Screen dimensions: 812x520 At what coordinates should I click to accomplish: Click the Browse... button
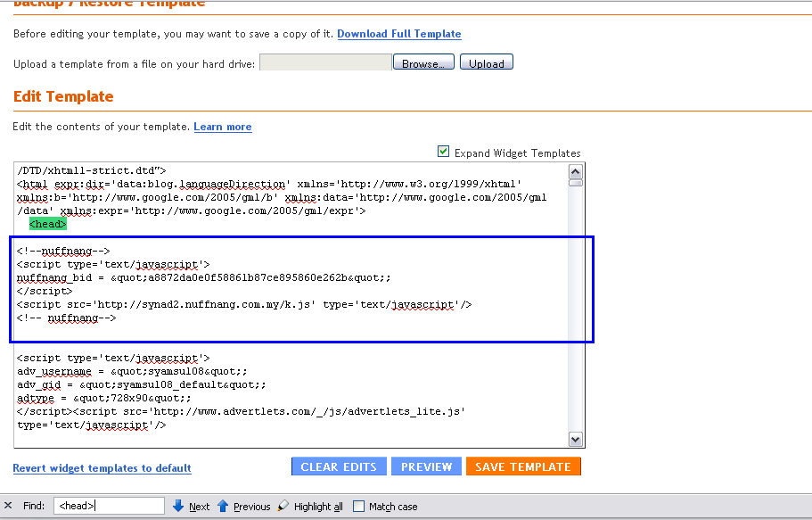[423, 62]
